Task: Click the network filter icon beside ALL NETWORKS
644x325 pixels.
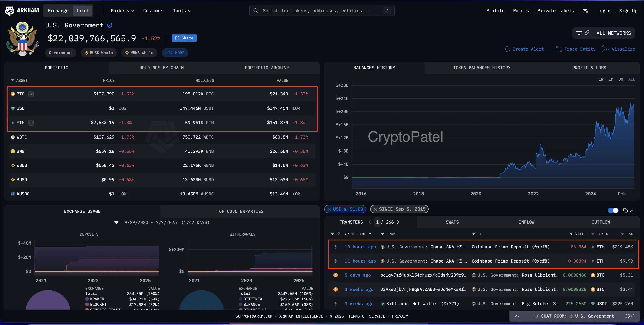Action: 579,33
